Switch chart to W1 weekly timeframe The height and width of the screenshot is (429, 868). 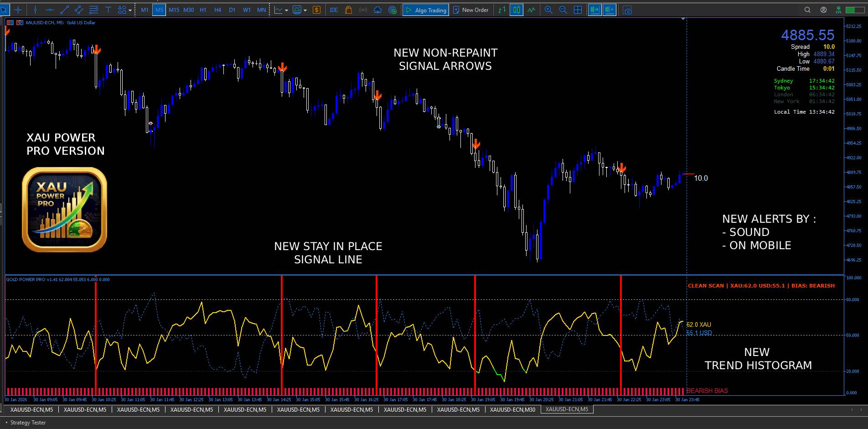tap(247, 10)
